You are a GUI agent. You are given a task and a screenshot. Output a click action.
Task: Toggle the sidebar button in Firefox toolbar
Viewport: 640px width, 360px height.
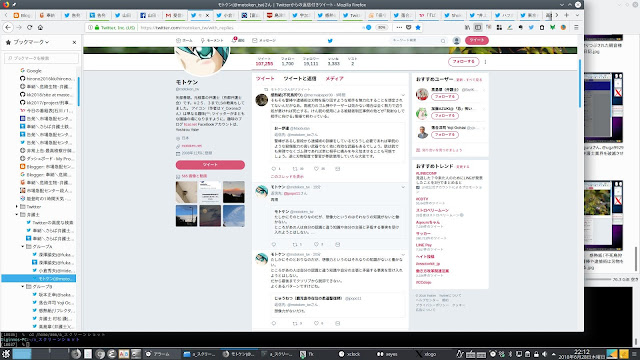(x=478, y=27)
